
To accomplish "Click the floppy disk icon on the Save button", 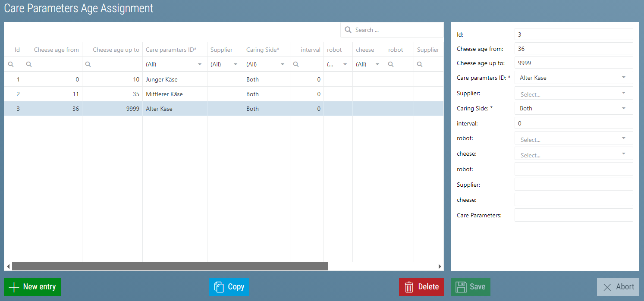I will tap(461, 286).
